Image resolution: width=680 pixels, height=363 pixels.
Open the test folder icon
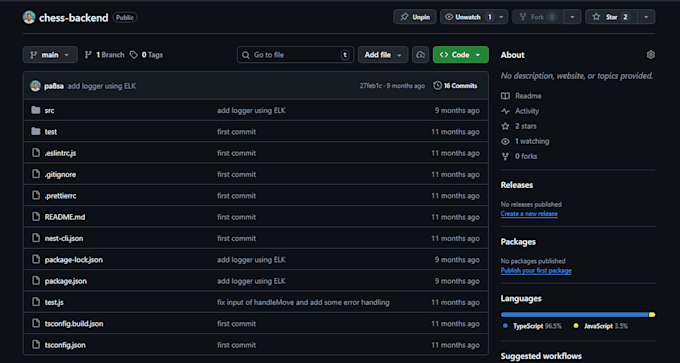pos(36,131)
